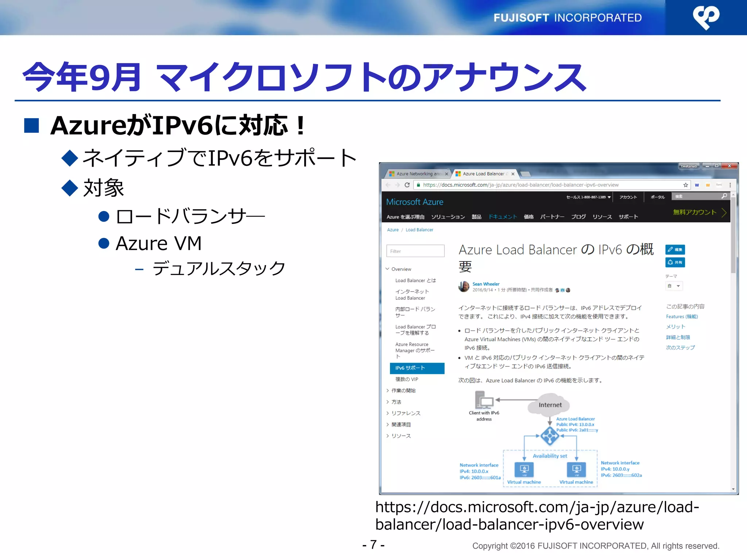Open the ブログ menu item

click(578, 217)
